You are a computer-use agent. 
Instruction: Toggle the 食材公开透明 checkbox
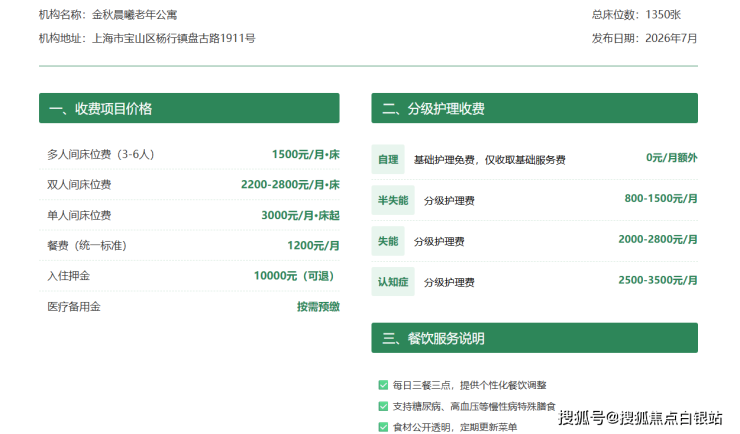383,427
